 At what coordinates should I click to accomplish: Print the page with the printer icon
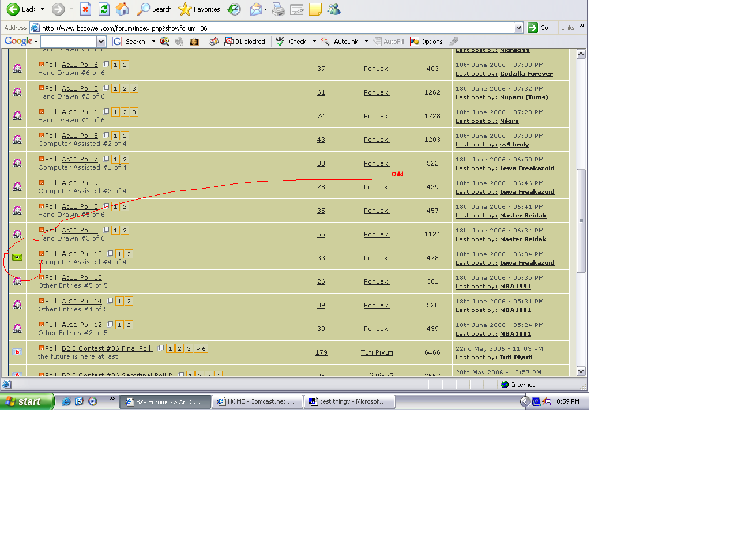(x=279, y=9)
